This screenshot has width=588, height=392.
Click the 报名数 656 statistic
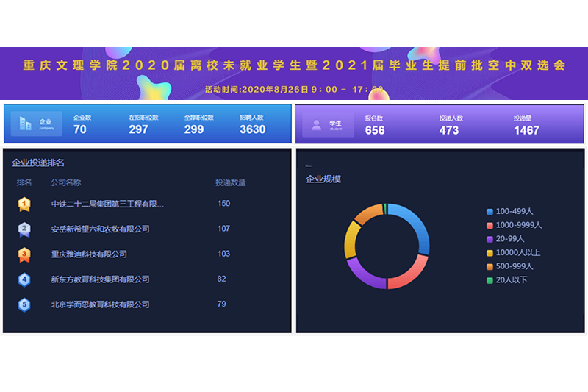click(375, 126)
